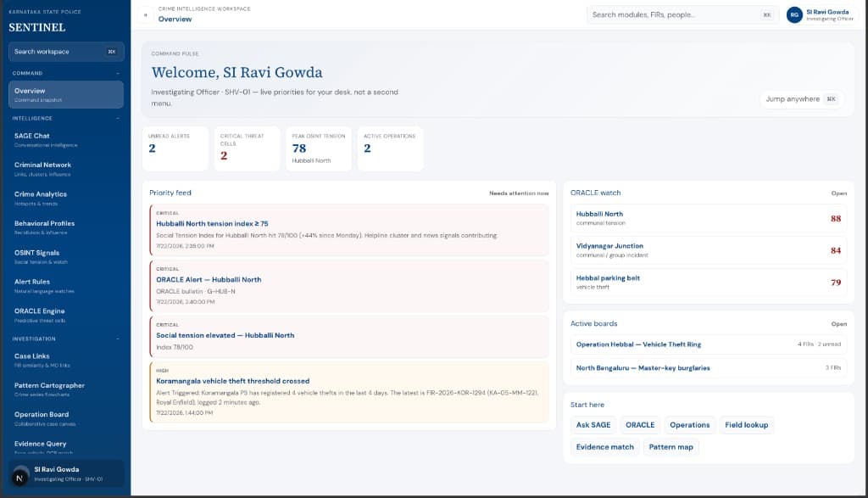Open the Social tension elevated alert
The width and height of the screenshot is (868, 498).
(349, 336)
